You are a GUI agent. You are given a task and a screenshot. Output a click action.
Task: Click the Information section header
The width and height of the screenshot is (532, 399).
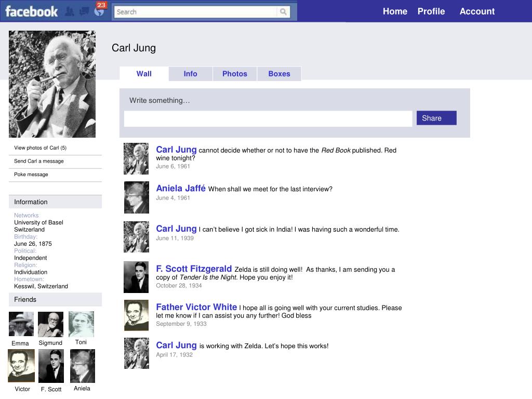pos(55,202)
